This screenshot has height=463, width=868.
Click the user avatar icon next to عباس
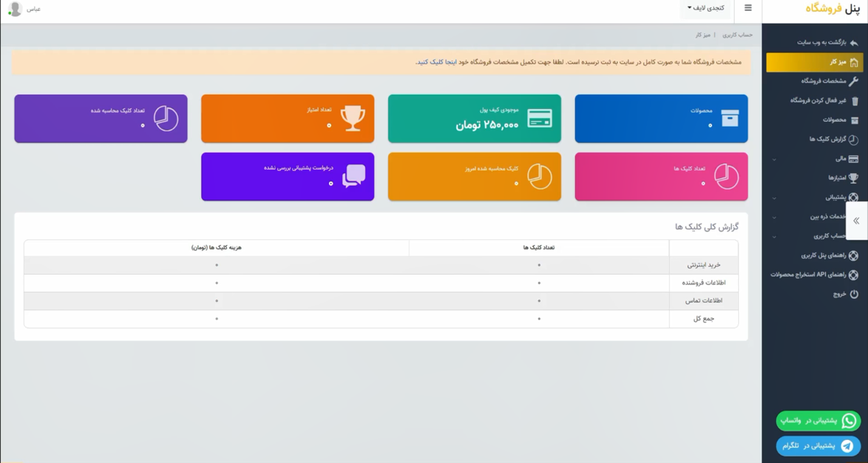point(15,9)
